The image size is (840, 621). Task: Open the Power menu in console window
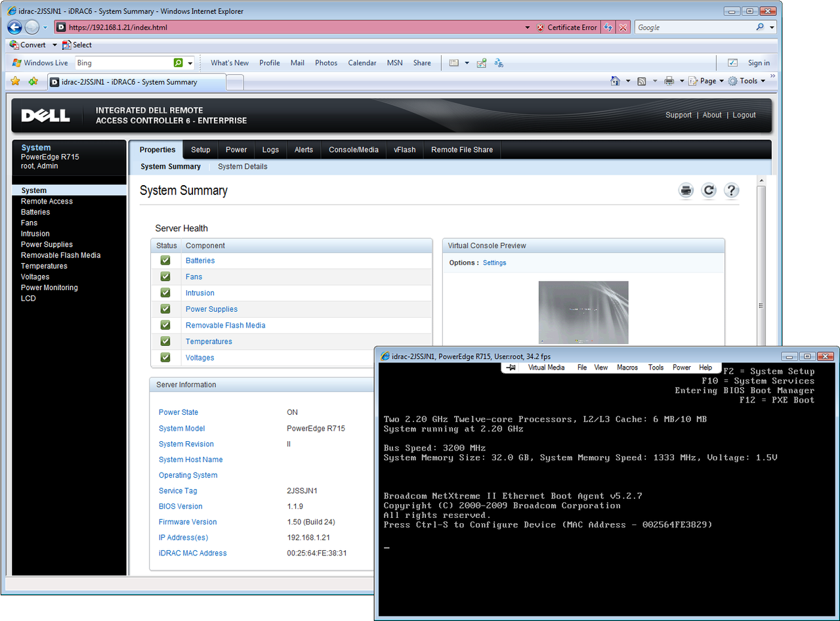[x=682, y=368]
